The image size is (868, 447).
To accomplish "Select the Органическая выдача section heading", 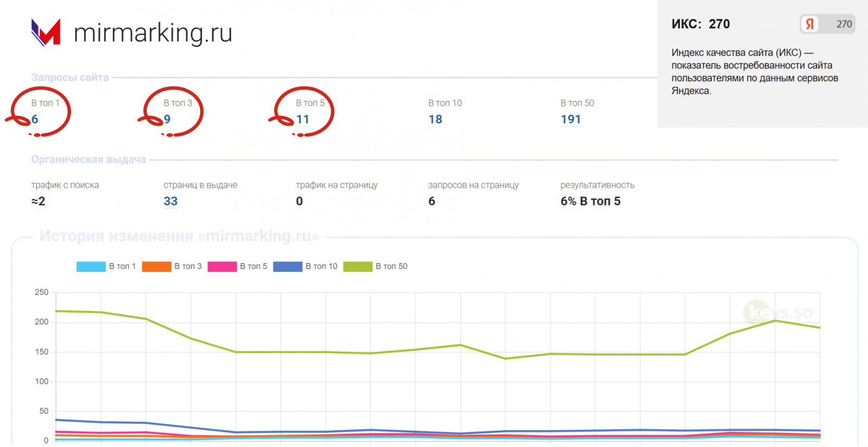I will (x=88, y=159).
